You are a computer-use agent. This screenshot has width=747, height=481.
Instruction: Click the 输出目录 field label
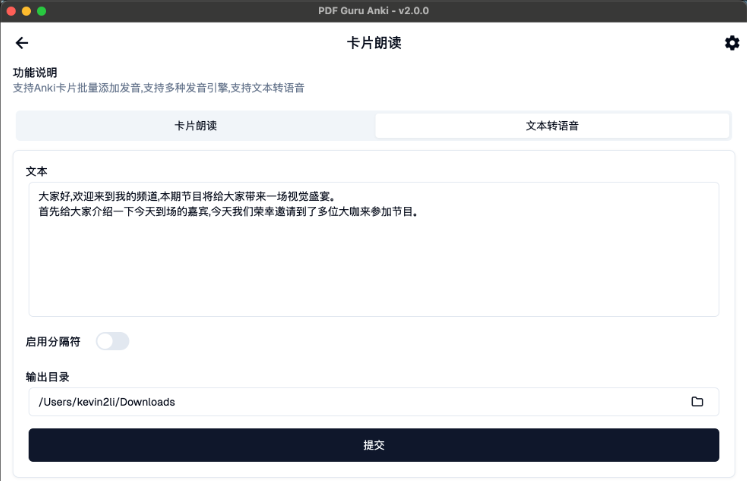[x=47, y=377]
